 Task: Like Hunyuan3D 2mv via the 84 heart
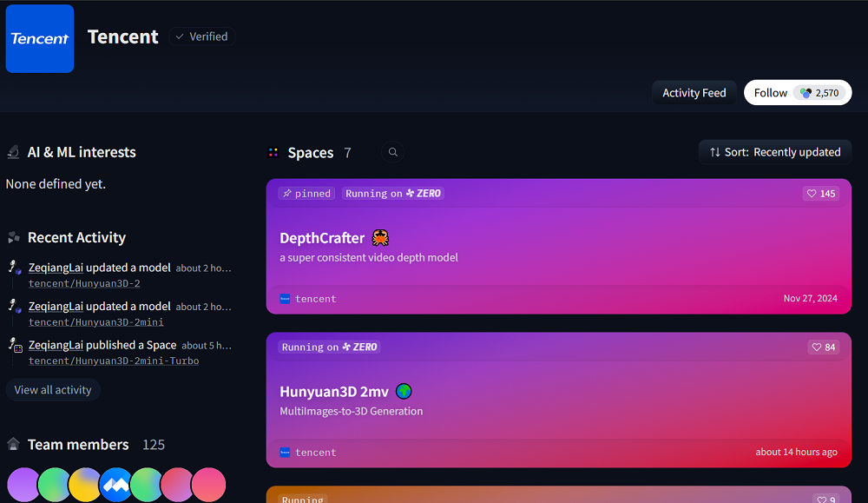pos(824,347)
